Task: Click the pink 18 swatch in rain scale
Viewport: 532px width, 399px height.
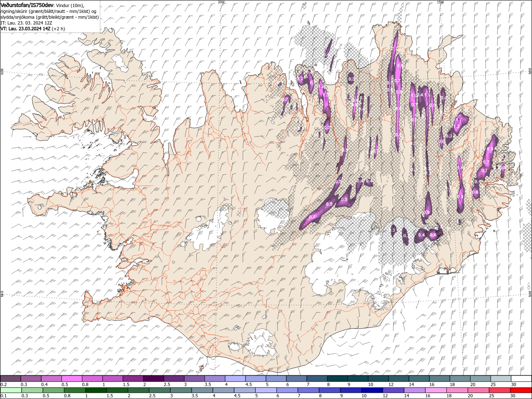Action: [x=457, y=390]
